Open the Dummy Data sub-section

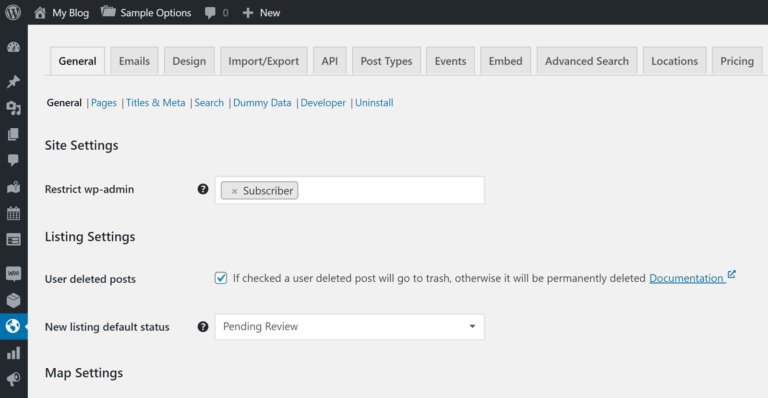point(262,103)
